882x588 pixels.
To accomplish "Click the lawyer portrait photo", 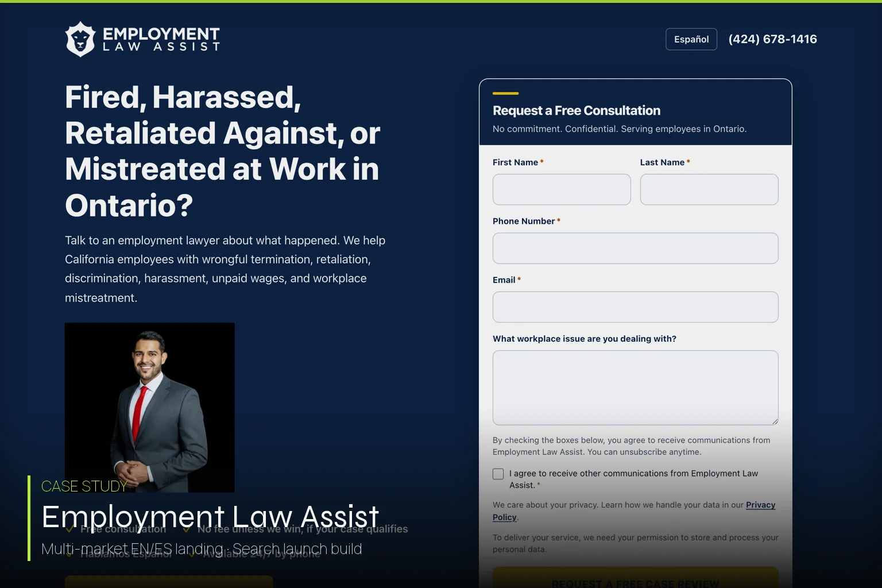I will (150, 407).
